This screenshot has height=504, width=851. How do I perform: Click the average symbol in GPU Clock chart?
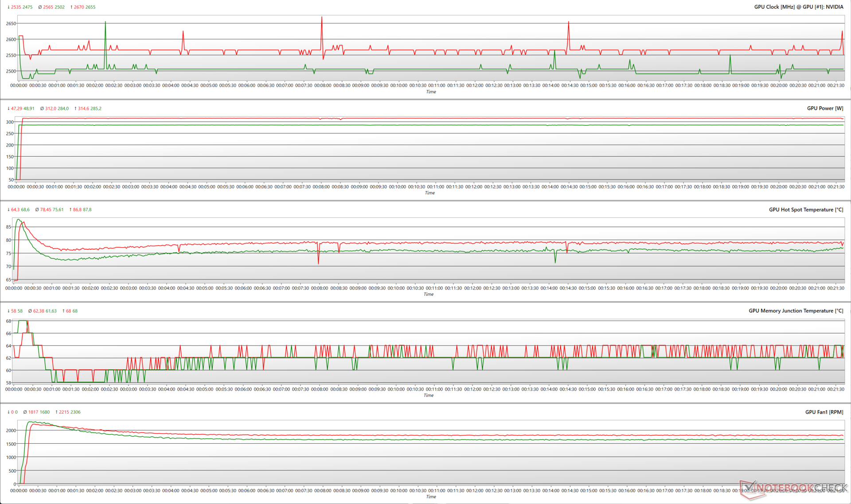(x=40, y=7)
